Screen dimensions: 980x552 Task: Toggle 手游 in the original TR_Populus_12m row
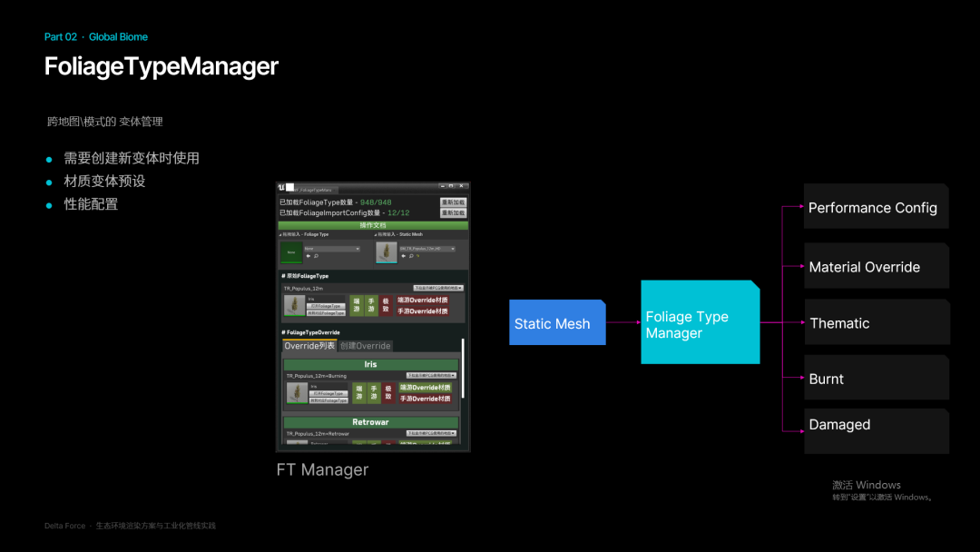pos(371,306)
